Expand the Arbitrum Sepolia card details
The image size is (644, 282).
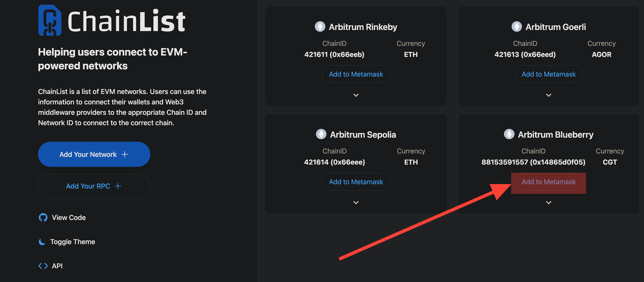click(x=356, y=203)
